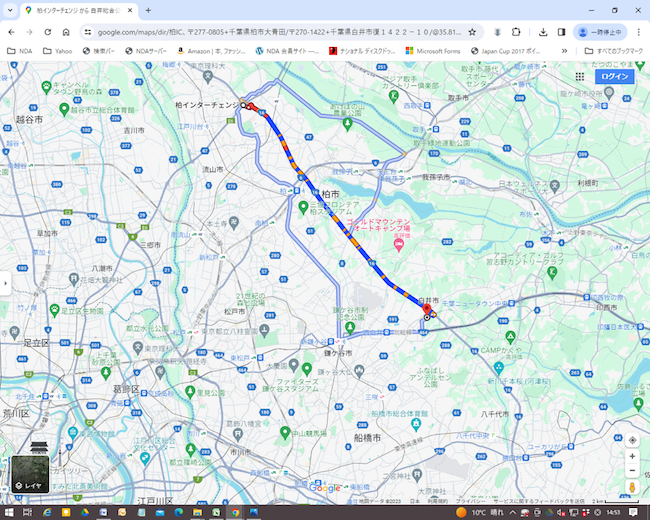
Task: Open the Google apps grid
Action: [580, 76]
